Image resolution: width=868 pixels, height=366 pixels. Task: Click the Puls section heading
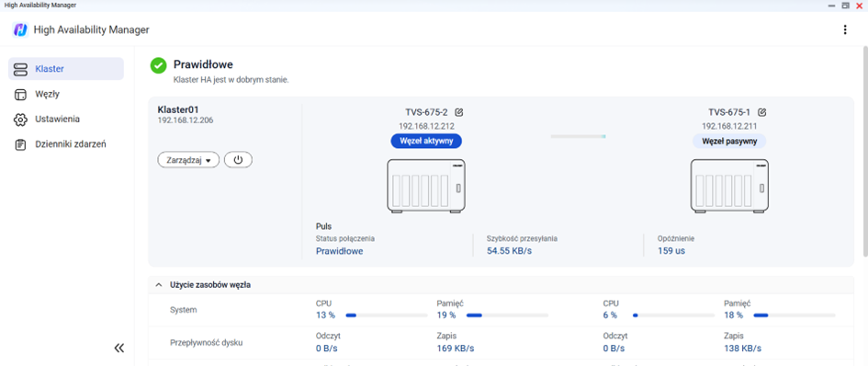[x=324, y=226]
